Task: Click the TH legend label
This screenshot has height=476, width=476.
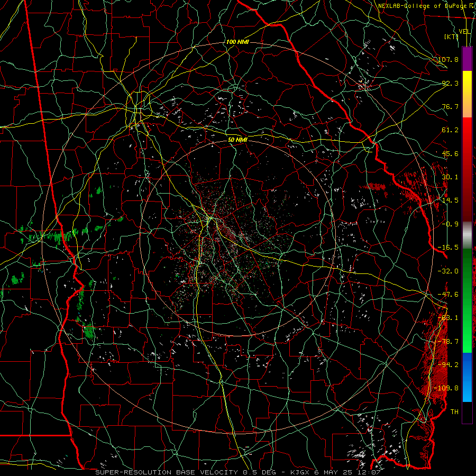Action: 454,412
